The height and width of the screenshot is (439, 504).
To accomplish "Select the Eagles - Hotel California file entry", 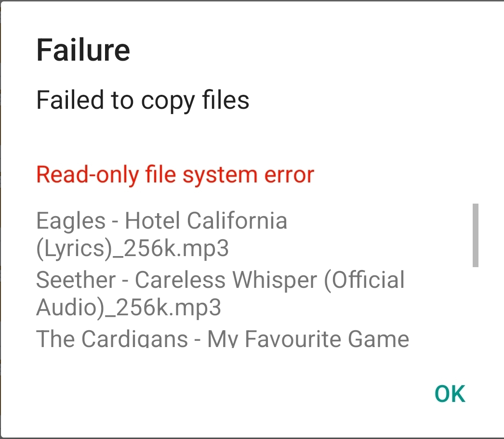I will 162,234.
